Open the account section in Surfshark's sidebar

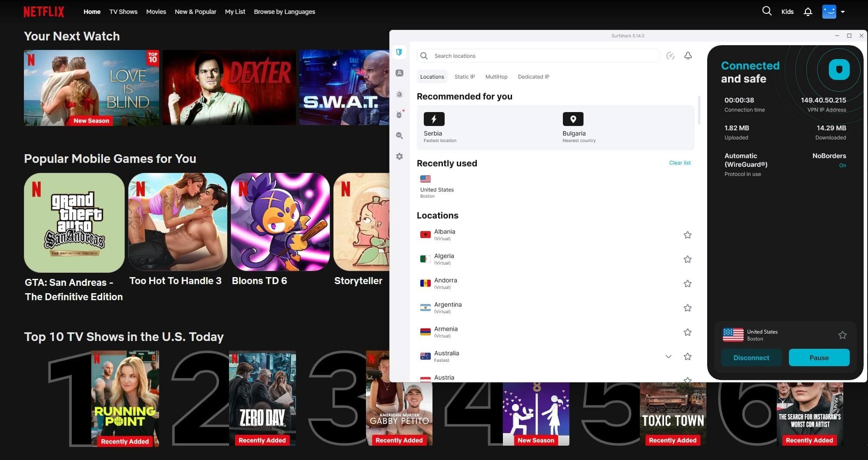click(399, 73)
